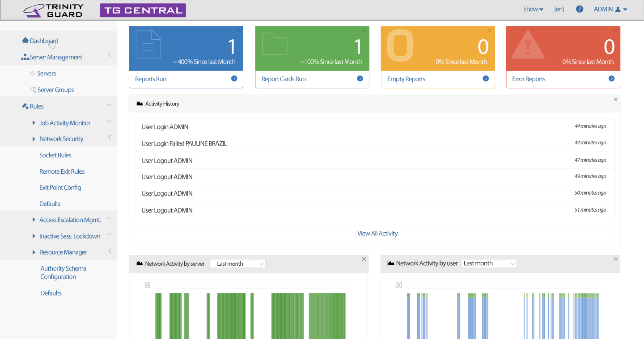
Task: Open Socket Rules from the sidebar
Action: pos(55,155)
